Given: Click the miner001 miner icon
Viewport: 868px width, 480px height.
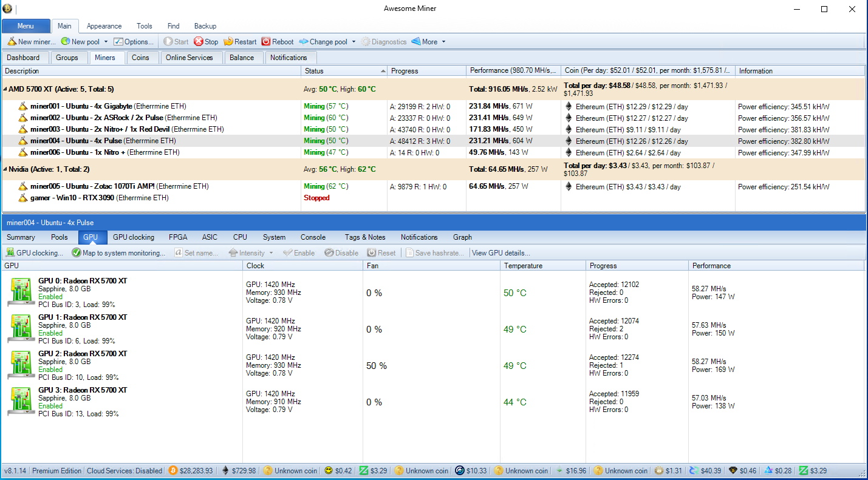Looking at the screenshot, I should [23, 106].
